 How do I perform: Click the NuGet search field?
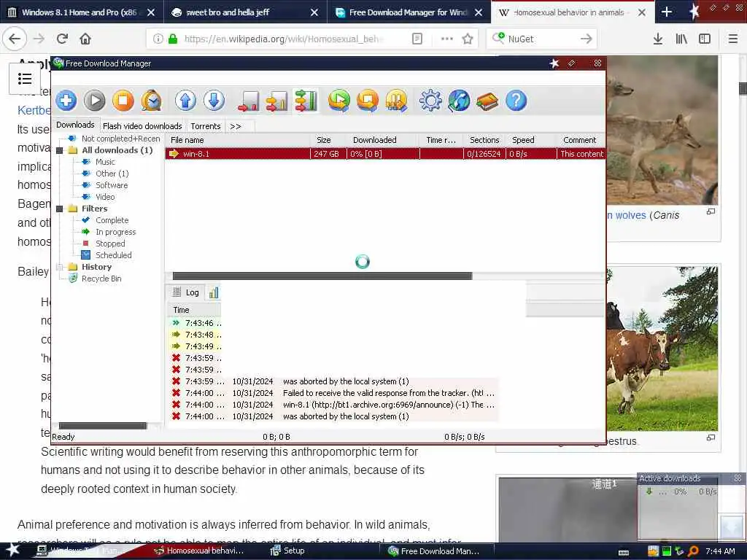coord(542,39)
